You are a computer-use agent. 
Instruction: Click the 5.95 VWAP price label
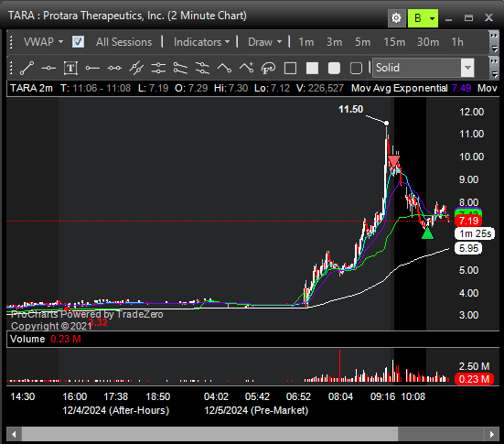pyautogui.click(x=468, y=248)
